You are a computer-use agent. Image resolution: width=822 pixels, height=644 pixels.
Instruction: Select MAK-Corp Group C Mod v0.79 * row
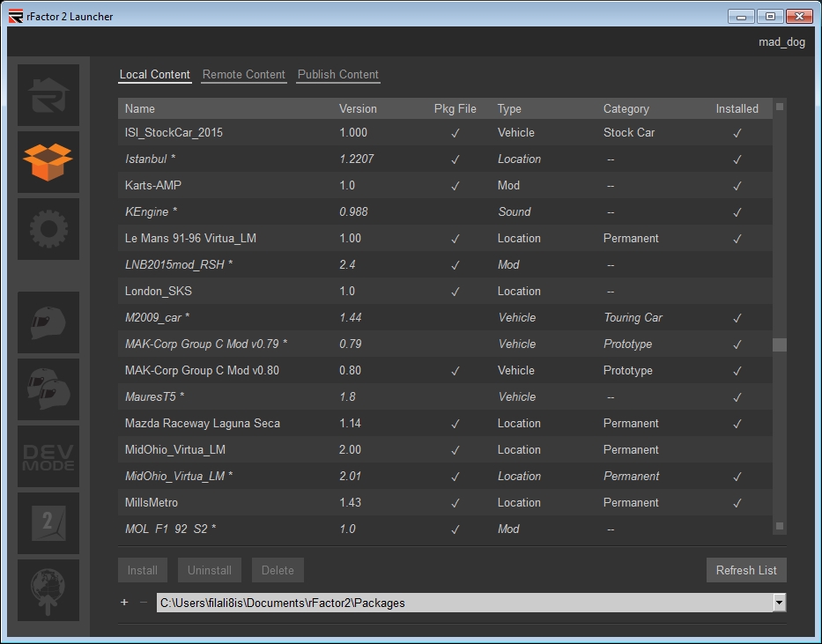pyautogui.click(x=445, y=344)
